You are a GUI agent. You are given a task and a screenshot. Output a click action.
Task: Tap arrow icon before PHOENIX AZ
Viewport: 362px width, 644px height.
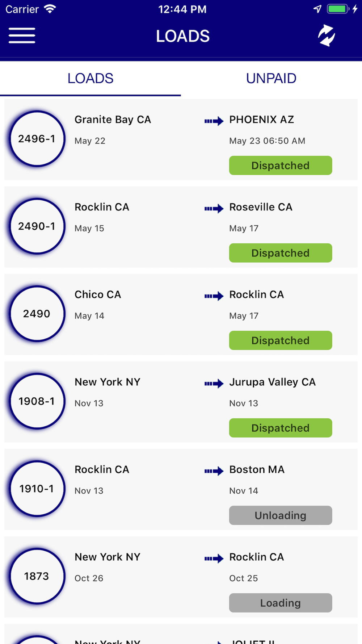214,121
